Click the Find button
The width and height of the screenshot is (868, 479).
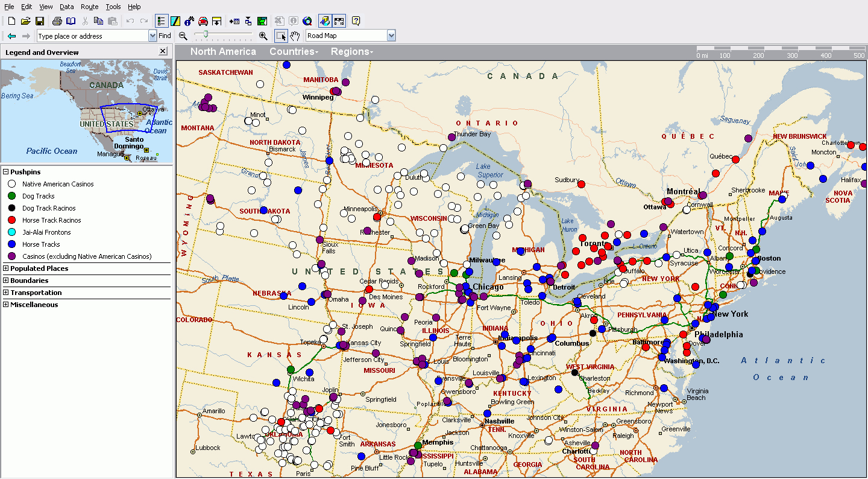pos(165,36)
